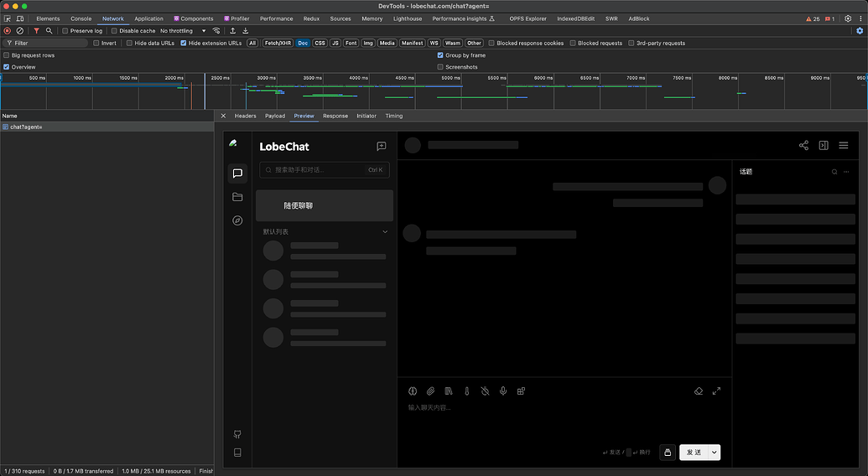Create a new assistant with the plus-chat icon
The height and width of the screenshot is (476, 868).
[382, 147]
